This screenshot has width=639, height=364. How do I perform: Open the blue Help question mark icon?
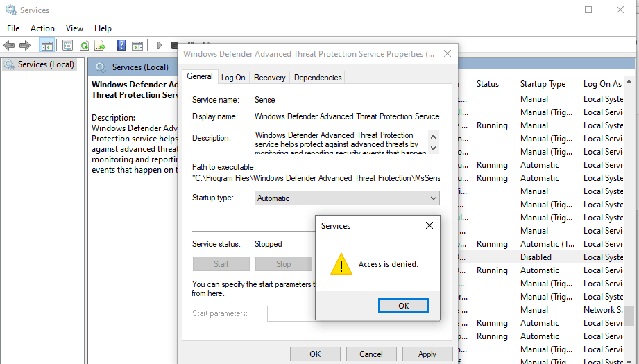(121, 45)
